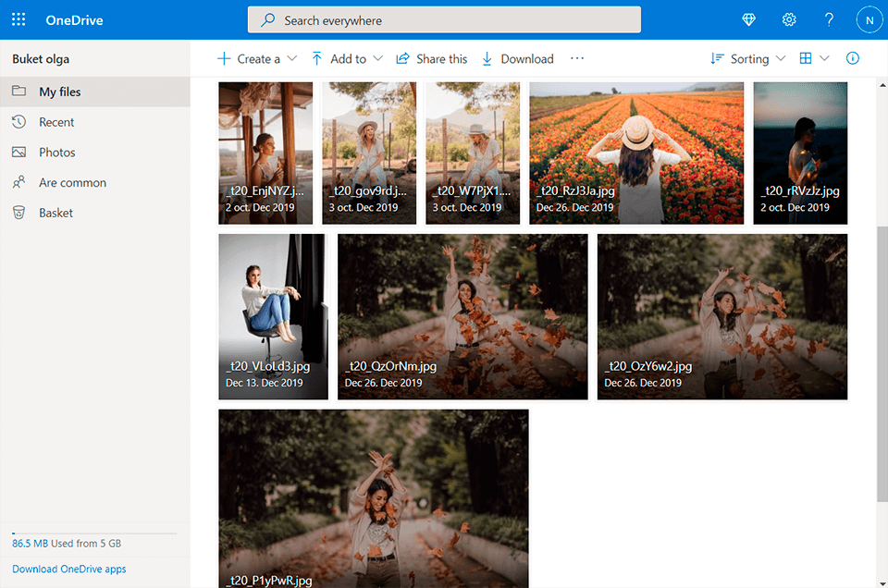Click the scrollbar up arrow

tap(882, 85)
